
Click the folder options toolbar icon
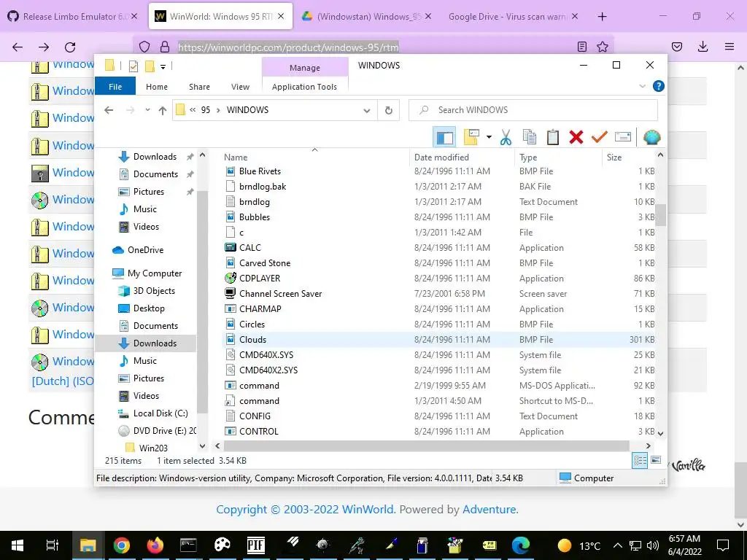pos(471,138)
